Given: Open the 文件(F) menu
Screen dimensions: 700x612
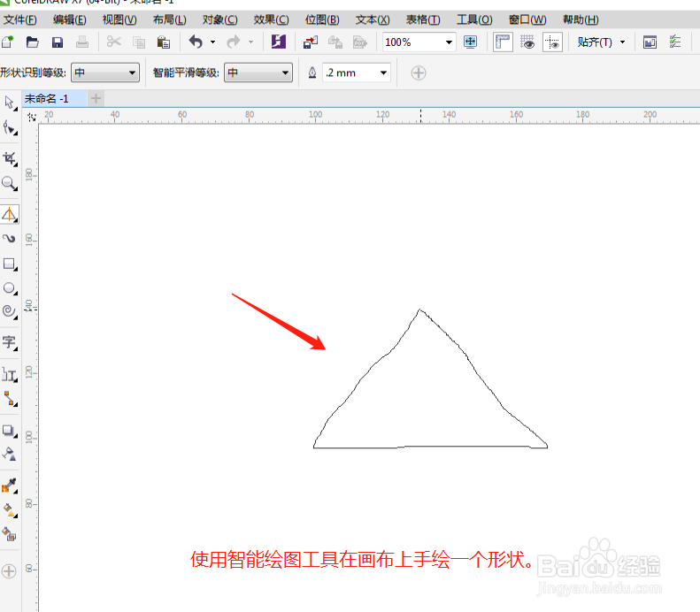Looking at the screenshot, I should (20, 19).
